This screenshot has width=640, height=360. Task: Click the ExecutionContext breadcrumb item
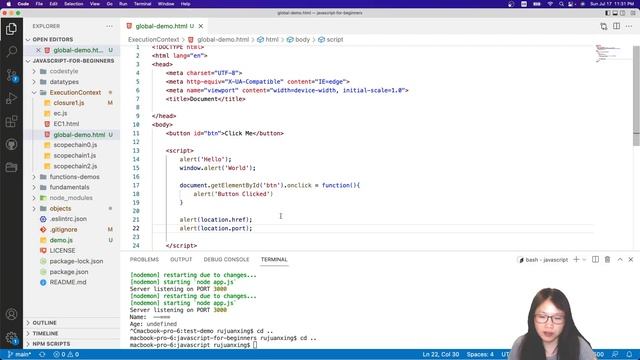[x=153, y=40]
